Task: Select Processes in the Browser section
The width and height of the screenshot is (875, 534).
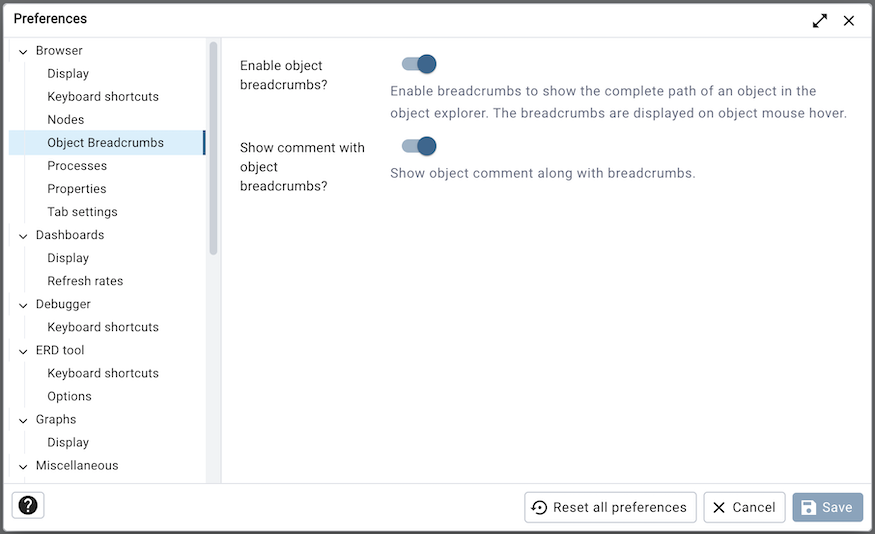Action: pyautogui.click(x=77, y=166)
